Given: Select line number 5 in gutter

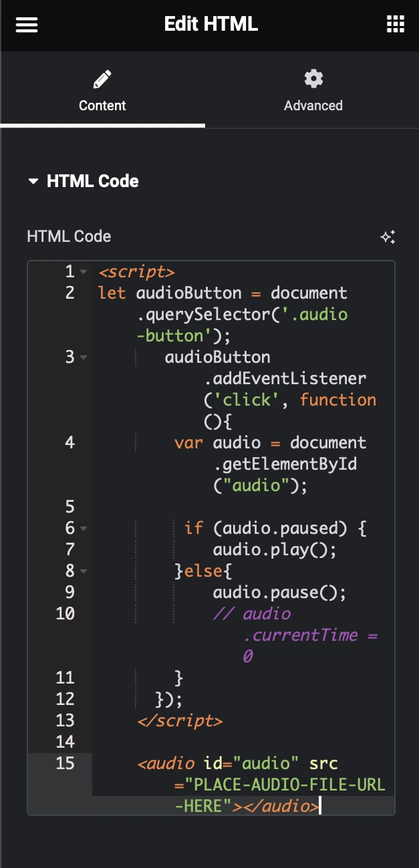Looking at the screenshot, I should click(x=70, y=507).
